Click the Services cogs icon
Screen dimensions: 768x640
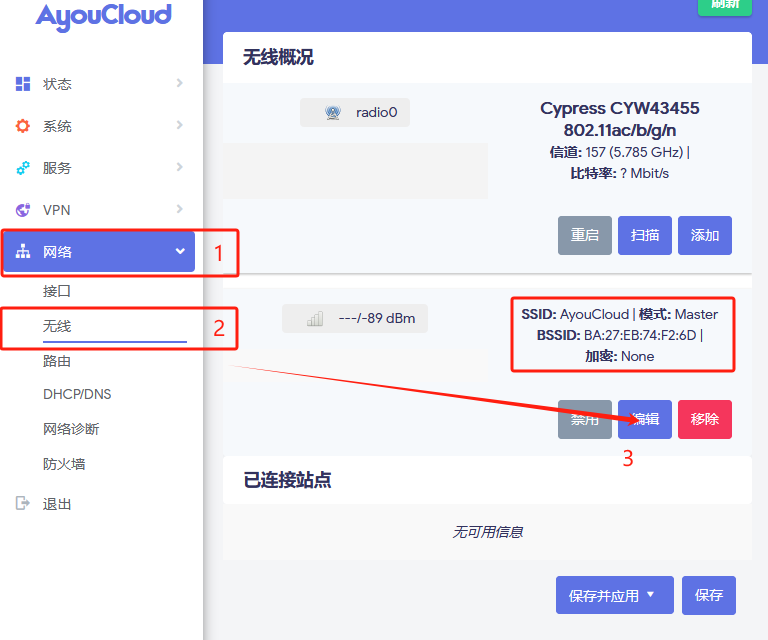coord(23,168)
